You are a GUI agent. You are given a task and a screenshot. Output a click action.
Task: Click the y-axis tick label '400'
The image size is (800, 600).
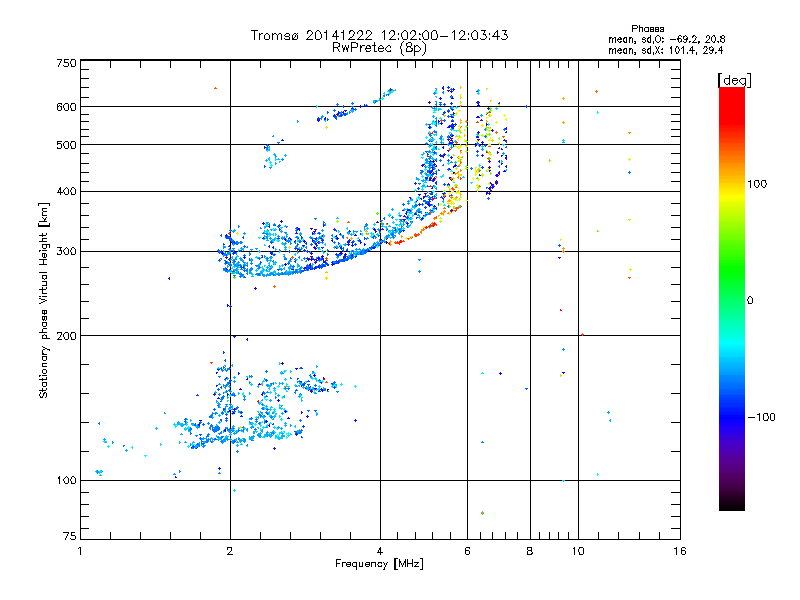tap(66, 192)
